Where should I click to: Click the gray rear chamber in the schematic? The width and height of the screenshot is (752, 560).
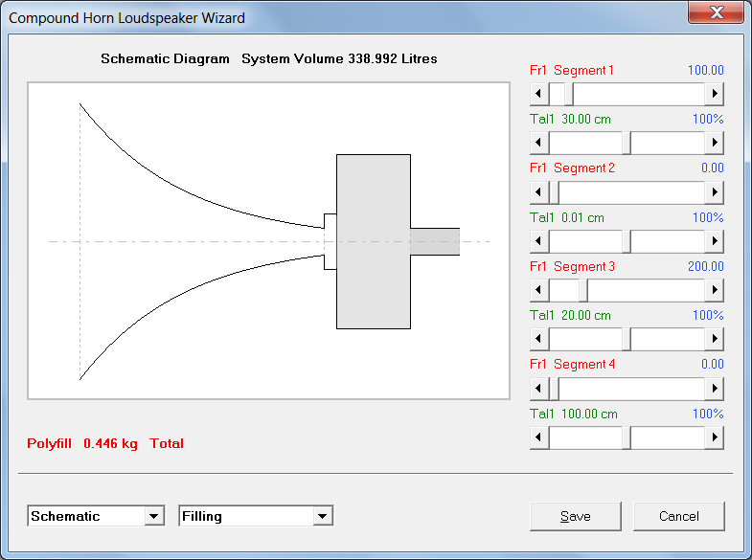click(x=374, y=241)
